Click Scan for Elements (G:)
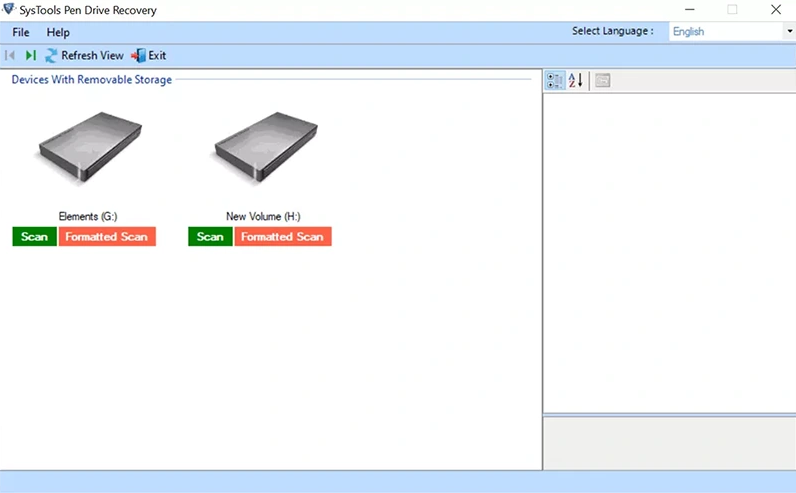The width and height of the screenshot is (796, 493). pos(35,237)
